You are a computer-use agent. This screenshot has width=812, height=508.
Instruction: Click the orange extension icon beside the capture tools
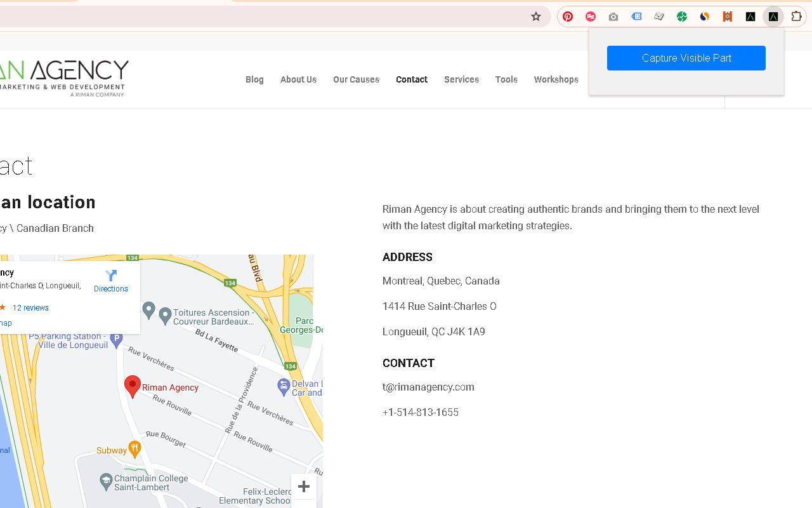point(728,17)
